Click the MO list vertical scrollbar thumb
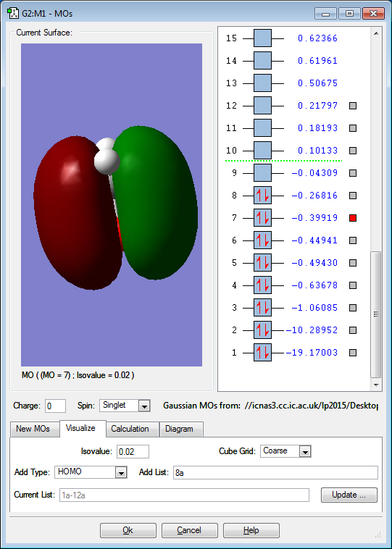The width and height of the screenshot is (392, 549). tap(376, 314)
